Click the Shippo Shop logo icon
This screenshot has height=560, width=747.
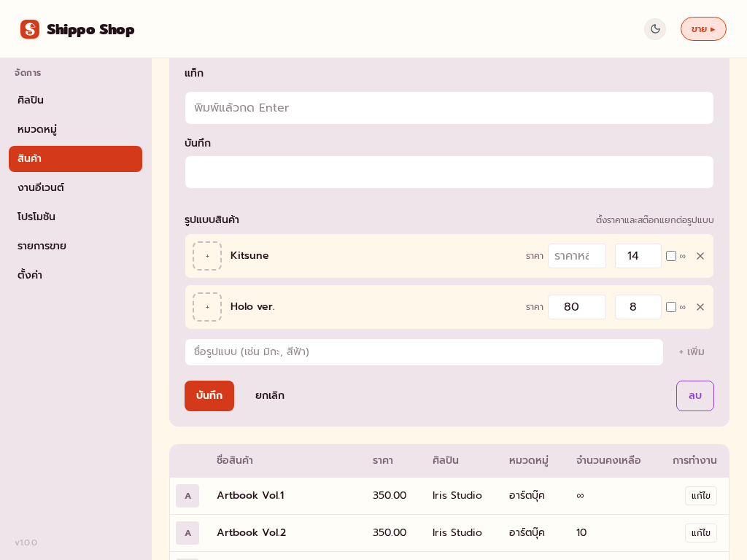point(29,29)
